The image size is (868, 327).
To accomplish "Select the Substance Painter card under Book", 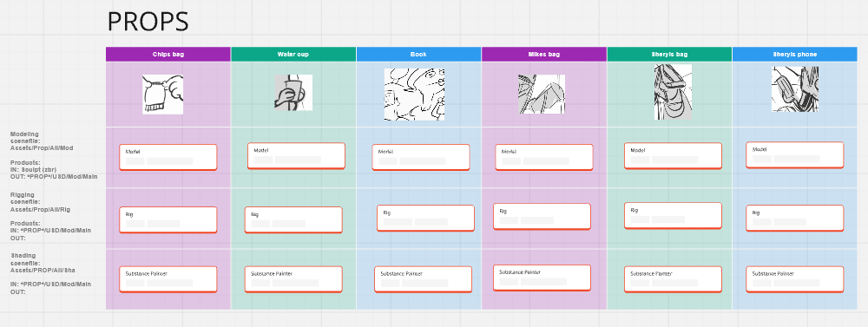I will 423,279.
